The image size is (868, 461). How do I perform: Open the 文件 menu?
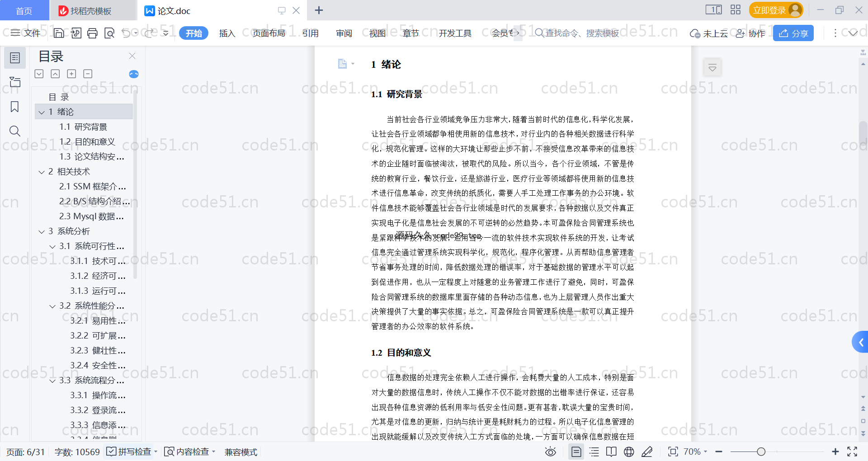25,33
